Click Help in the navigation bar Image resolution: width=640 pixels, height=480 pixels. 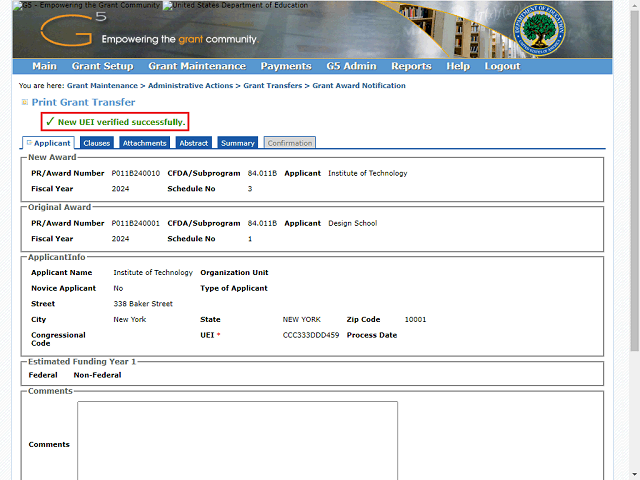click(458, 66)
